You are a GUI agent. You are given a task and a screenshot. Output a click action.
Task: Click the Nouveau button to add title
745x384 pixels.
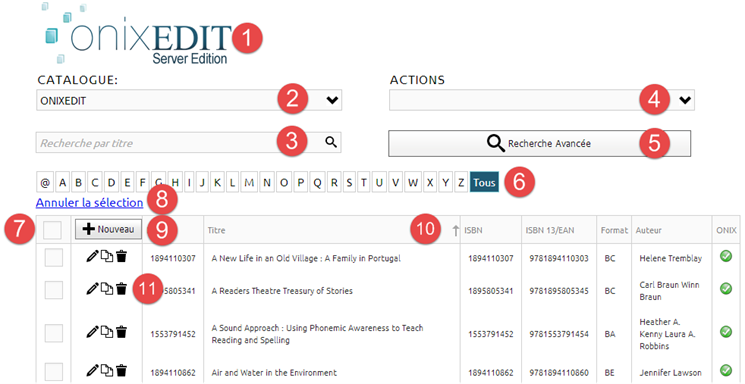click(x=108, y=229)
